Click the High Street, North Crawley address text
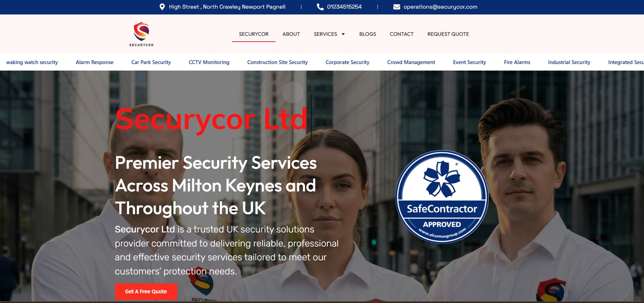Viewport: 644px width, 303px height. pyautogui.click(x=227, y=7)
